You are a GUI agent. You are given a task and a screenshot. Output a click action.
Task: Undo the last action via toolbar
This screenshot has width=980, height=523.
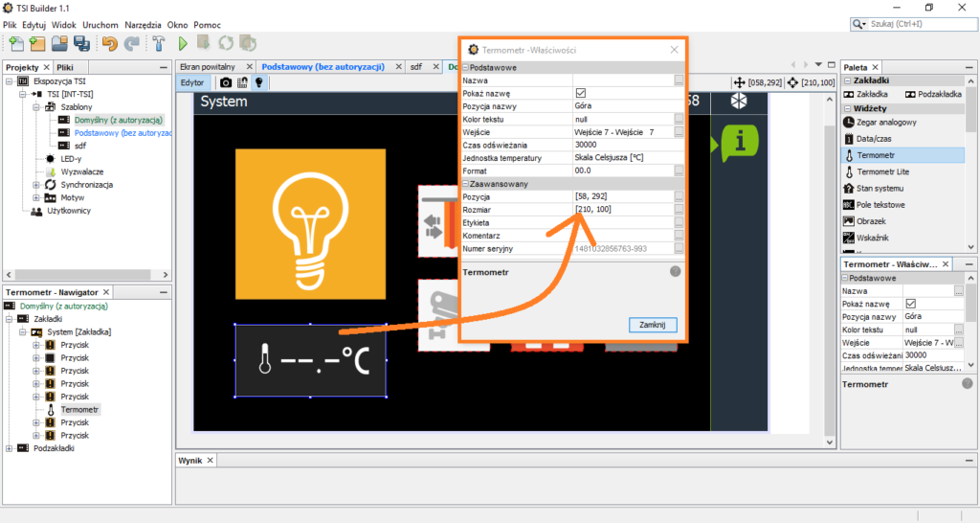click(109, 43)
